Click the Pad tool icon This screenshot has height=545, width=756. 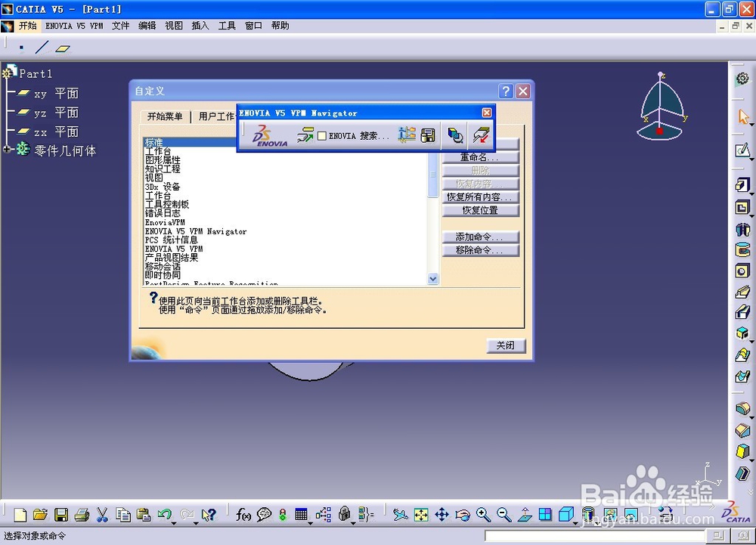(742, 184)
